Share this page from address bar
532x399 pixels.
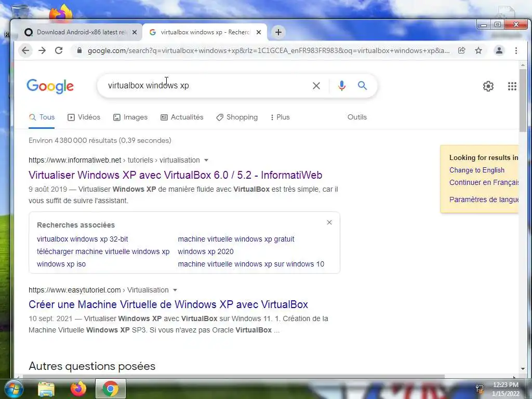click(x=461, y=50)
